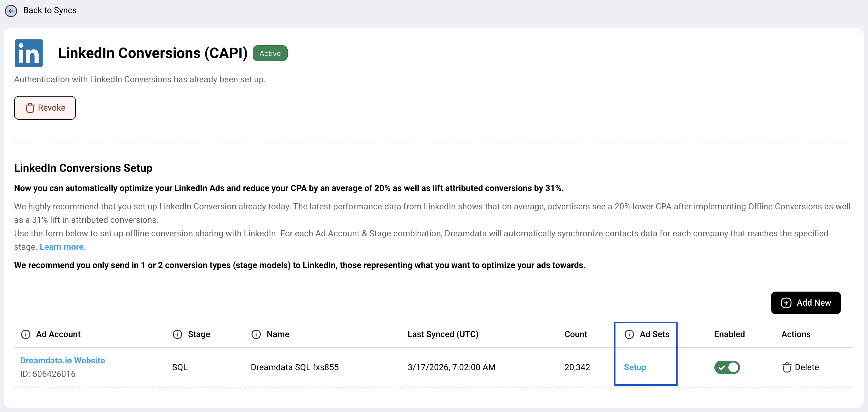The width and height of the screenshot is (868, 412).
Task: Click the Active status badge
Action: pos(270,53)
